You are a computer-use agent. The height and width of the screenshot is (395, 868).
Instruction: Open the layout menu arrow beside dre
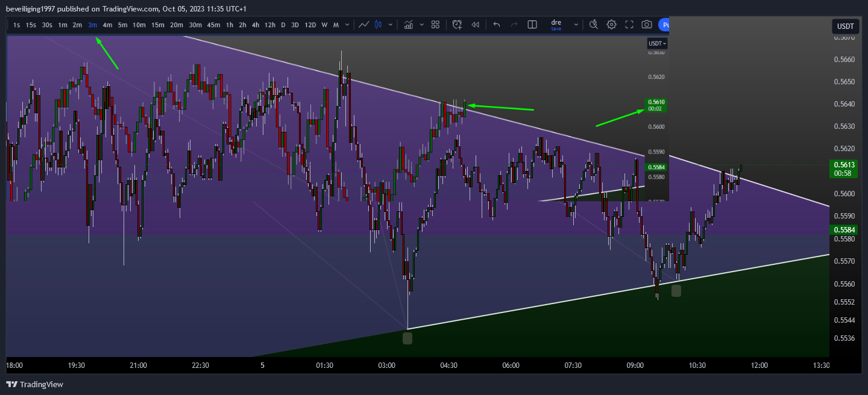(576, 25)
